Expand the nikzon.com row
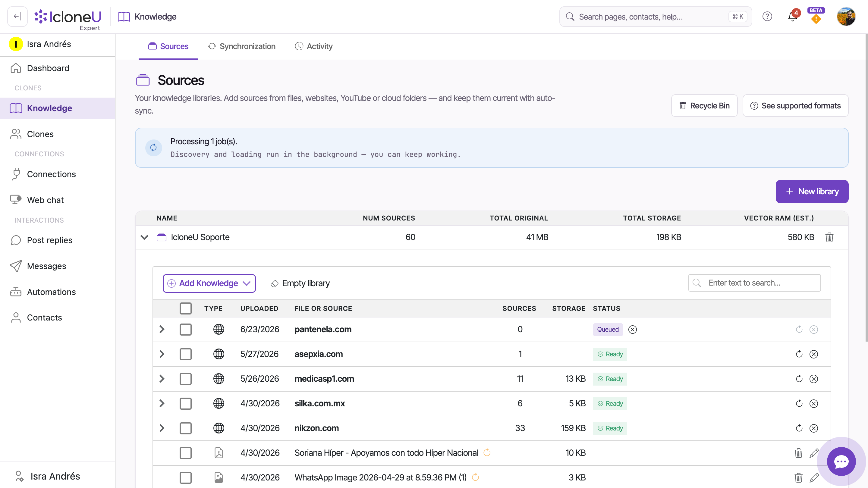This screenshot has height=488, width=868. [162, 428]
